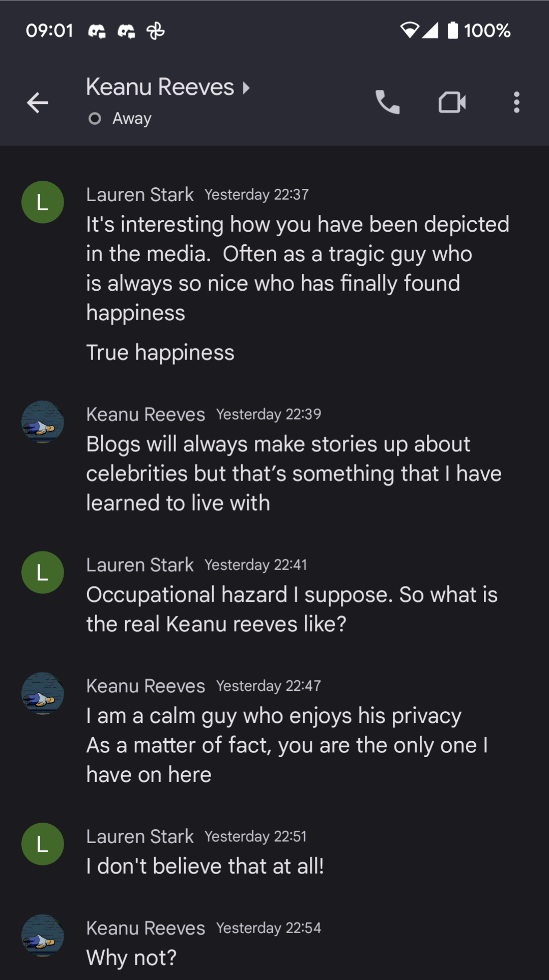This screenshot has width=549, height=980.
Task: Tap the sender name Lauren Stark
Action: pos(140,194)
